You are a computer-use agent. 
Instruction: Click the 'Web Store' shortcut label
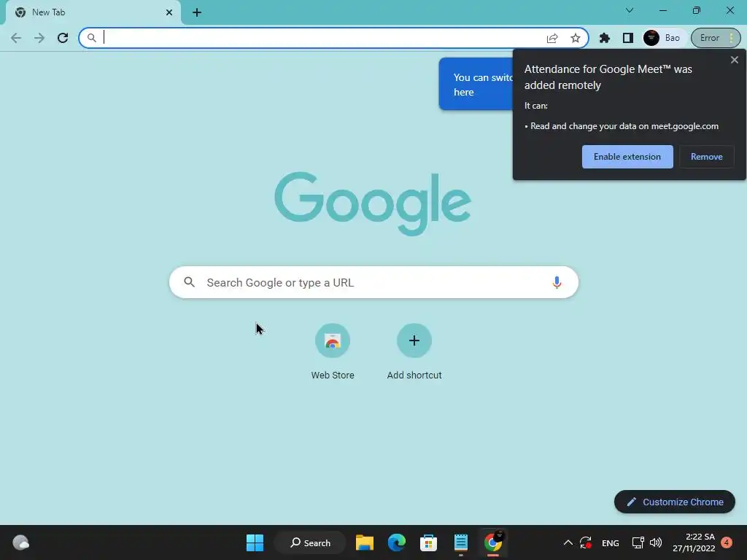[333, 376]
